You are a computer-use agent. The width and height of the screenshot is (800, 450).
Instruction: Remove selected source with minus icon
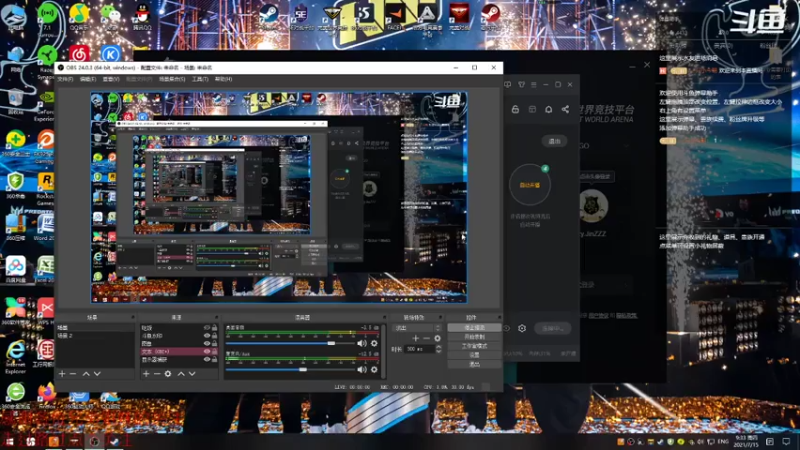coord(157,374)
